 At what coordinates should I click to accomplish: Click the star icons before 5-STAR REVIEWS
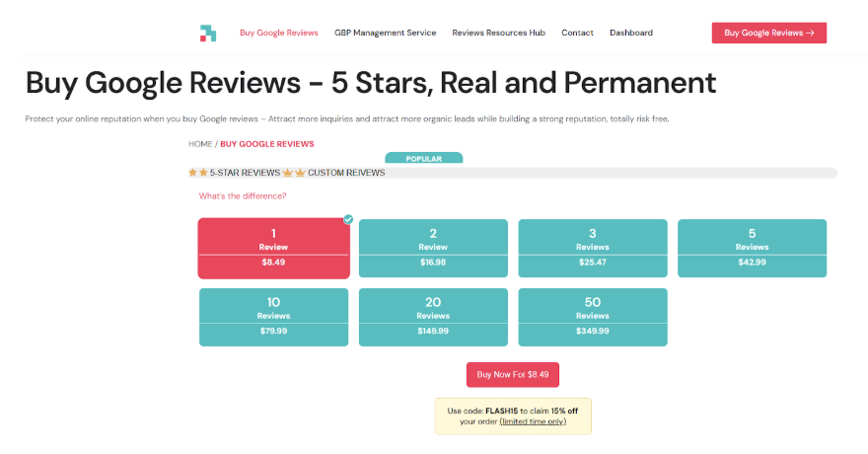pos(198,173)
